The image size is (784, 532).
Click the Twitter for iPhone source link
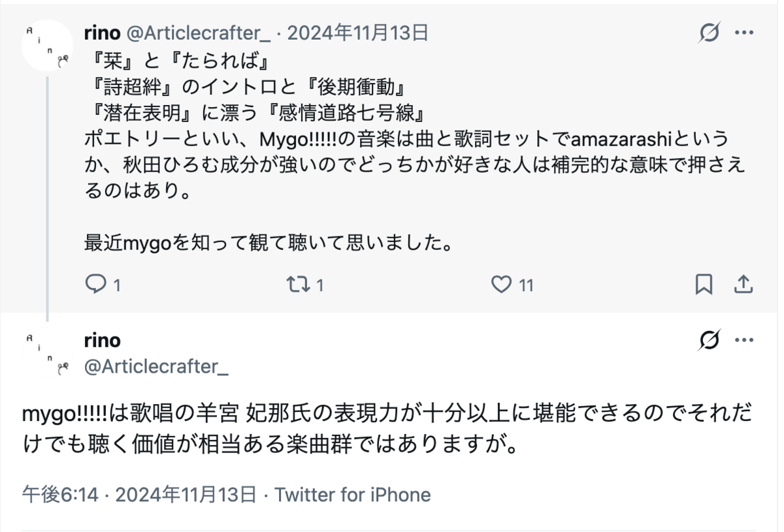(353, 494)
